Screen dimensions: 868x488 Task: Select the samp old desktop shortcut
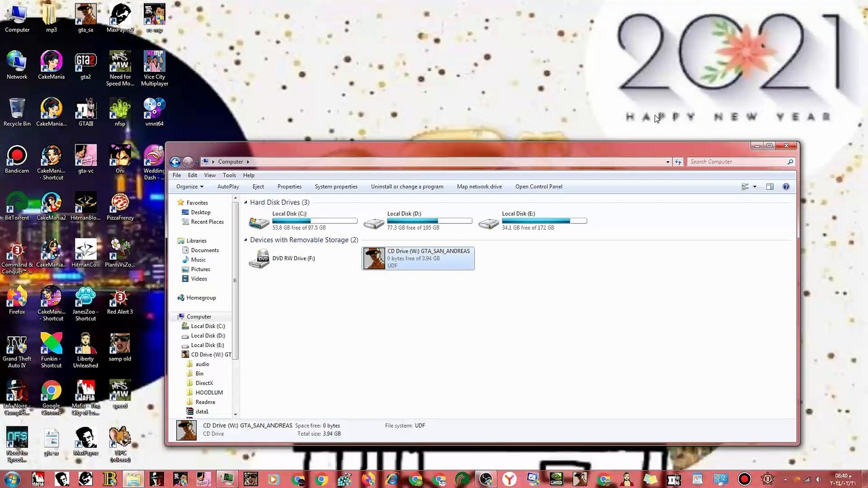[x=120, y=348]
